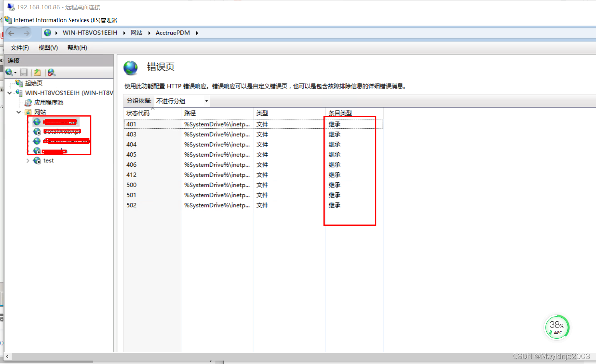Click the save connections floppy disk icon
Viewport: 596px width, 364px height.
tap(24, 72)
